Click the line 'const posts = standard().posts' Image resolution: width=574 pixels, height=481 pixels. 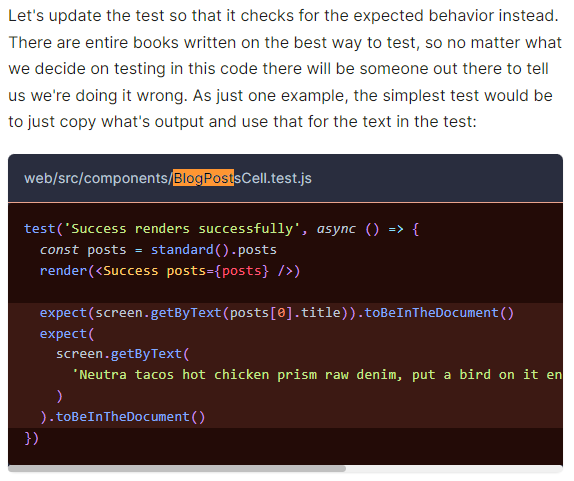coord(158,250)
